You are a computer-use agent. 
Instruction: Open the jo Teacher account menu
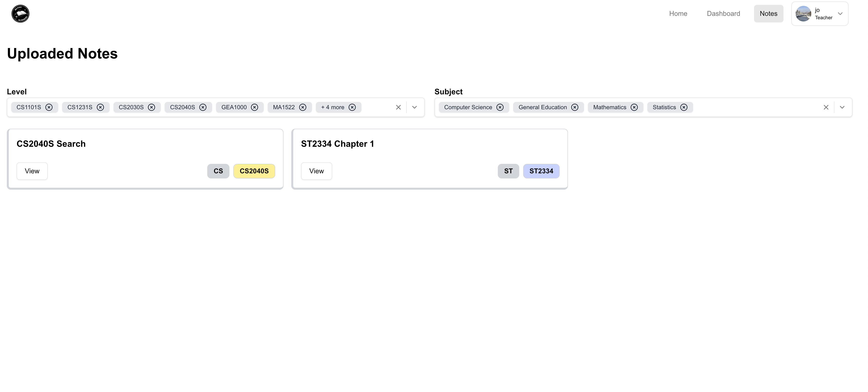[820, 14]
